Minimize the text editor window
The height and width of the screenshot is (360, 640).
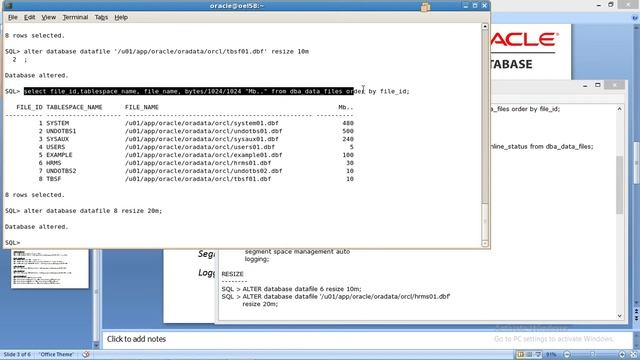(585, 85)
